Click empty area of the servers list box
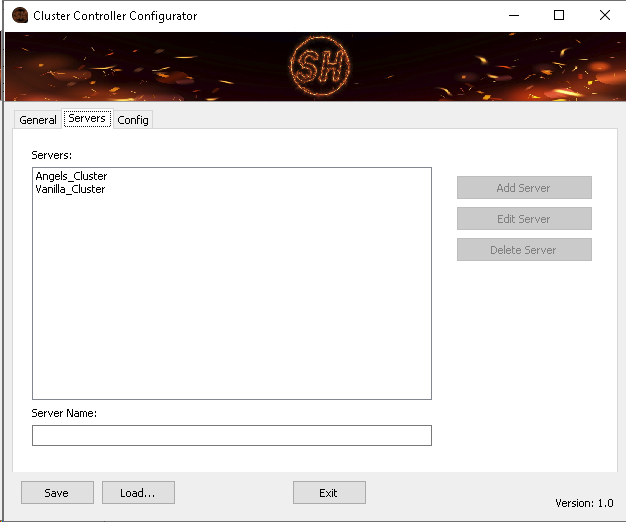626x522 pixels. click(x=231, y=300)
